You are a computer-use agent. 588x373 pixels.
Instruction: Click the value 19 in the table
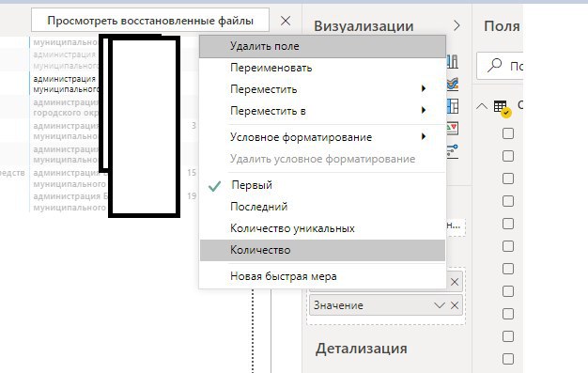click(x=192, y=195)
